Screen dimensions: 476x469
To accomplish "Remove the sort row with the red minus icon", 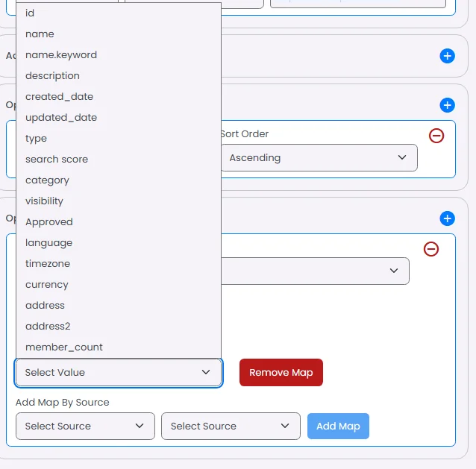I will (436, 136).
